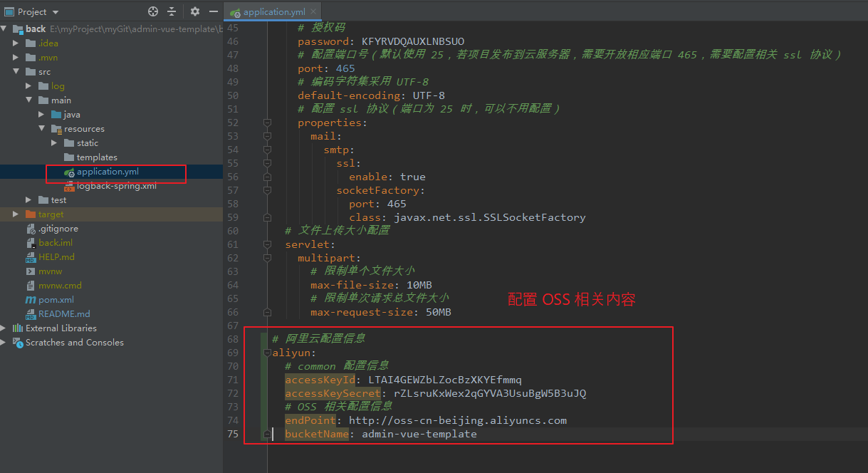Click the accessKeyId value LTAI4GEWZbLZocBzXKYEfmmq

(x=445, y=380)
